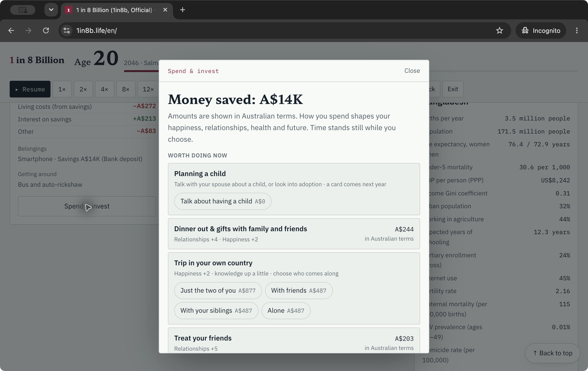Viewport: 588px width, 371px height.
Task: Click the Spend & invest button in background
Action: point(87,206)
